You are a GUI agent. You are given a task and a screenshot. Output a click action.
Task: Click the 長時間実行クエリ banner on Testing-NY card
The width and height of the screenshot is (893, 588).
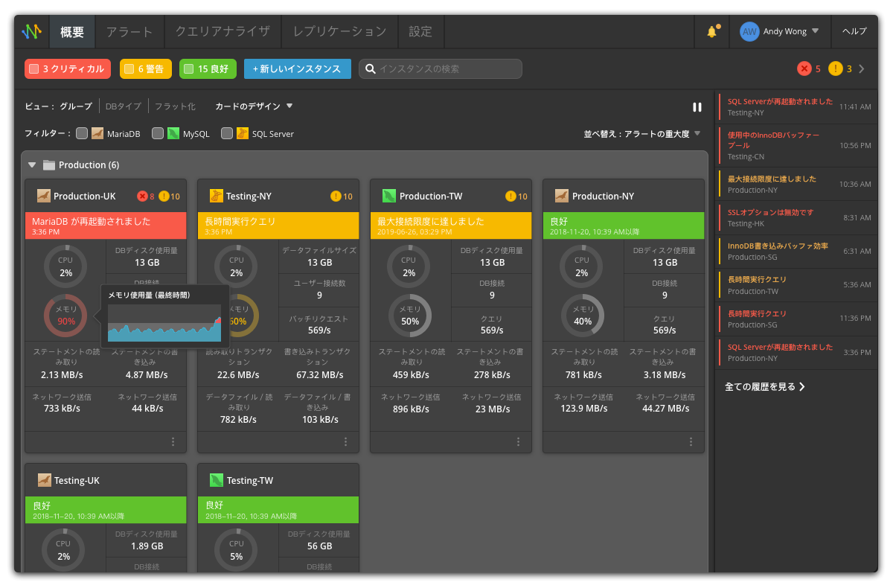point(278,226)
